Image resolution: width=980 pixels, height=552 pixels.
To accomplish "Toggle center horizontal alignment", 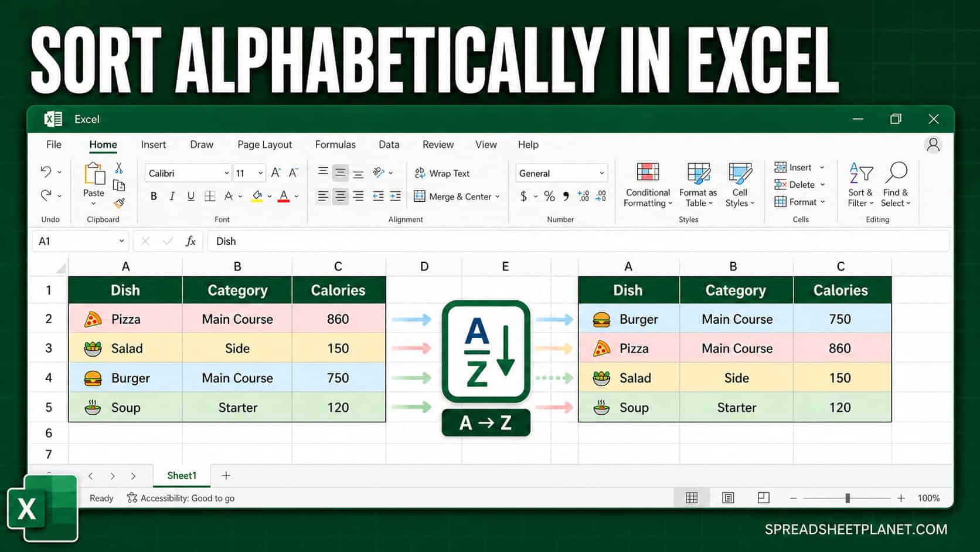I will (340, 197).
